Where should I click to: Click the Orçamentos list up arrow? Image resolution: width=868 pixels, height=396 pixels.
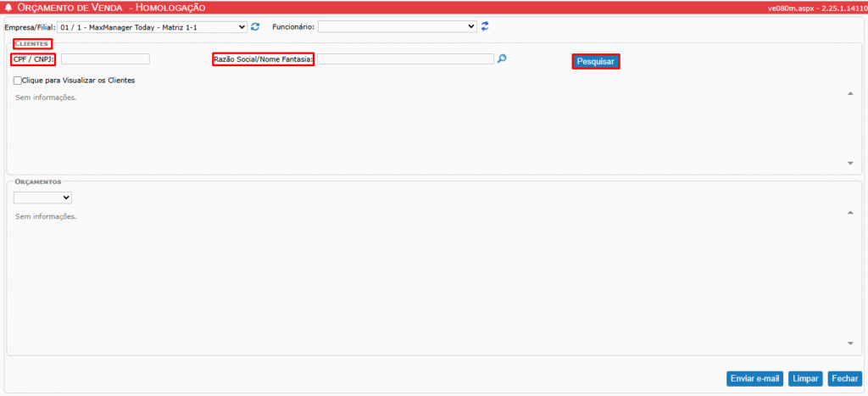click(850, 212)
